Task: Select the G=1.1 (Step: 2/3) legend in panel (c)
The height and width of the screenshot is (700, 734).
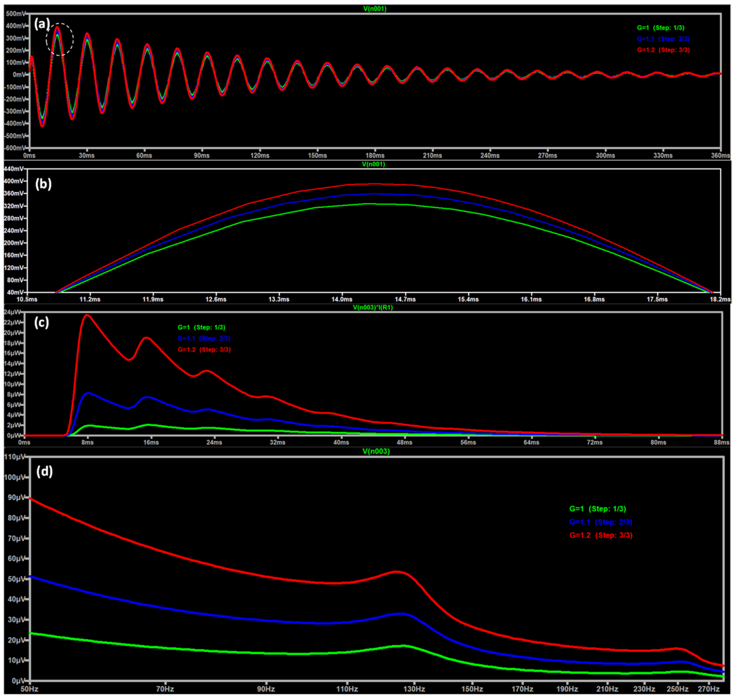Action: (x=204, y=338)
